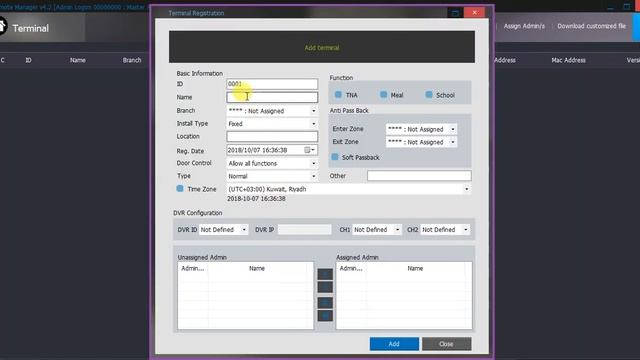Image resolution: width=640 pixels, height=360 pixels.
Task: Click Download customized file in main toolbar
Action: coord(591,26)
